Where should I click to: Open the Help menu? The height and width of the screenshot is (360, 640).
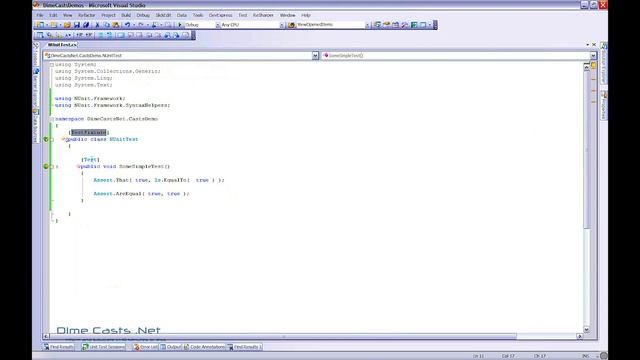pos(306,15)
